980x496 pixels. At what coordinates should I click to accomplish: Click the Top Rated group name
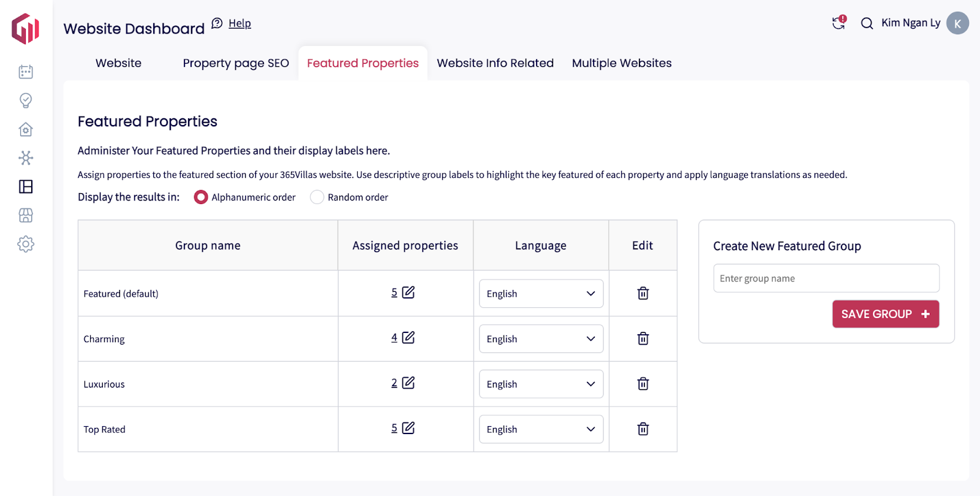coord(104,429)
